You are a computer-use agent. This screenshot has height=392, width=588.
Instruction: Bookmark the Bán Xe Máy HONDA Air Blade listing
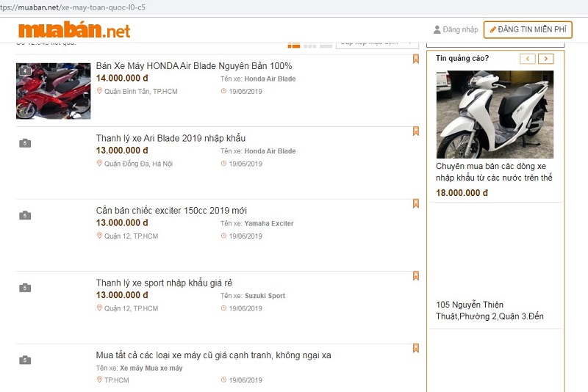coord(416,59)
